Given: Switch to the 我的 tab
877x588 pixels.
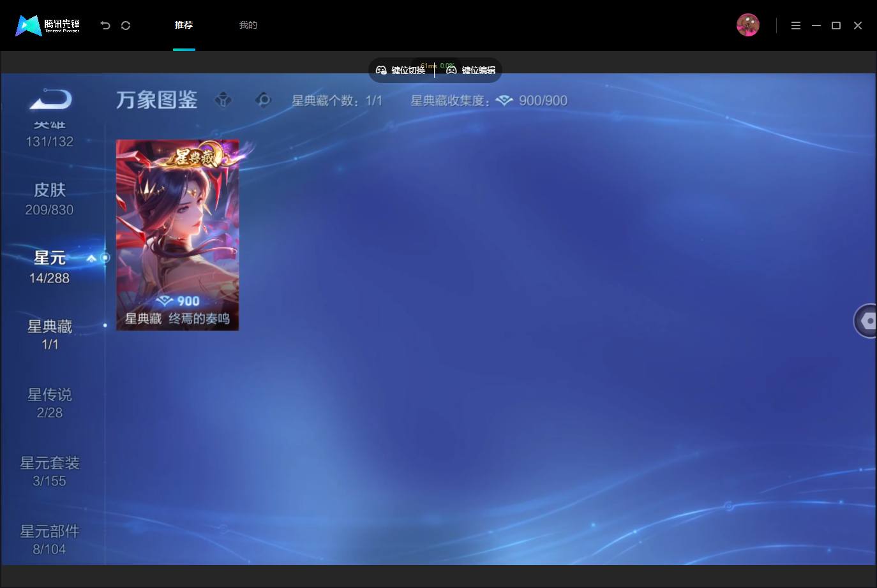Looking at the screenshot, I should [x=248, y=25].
